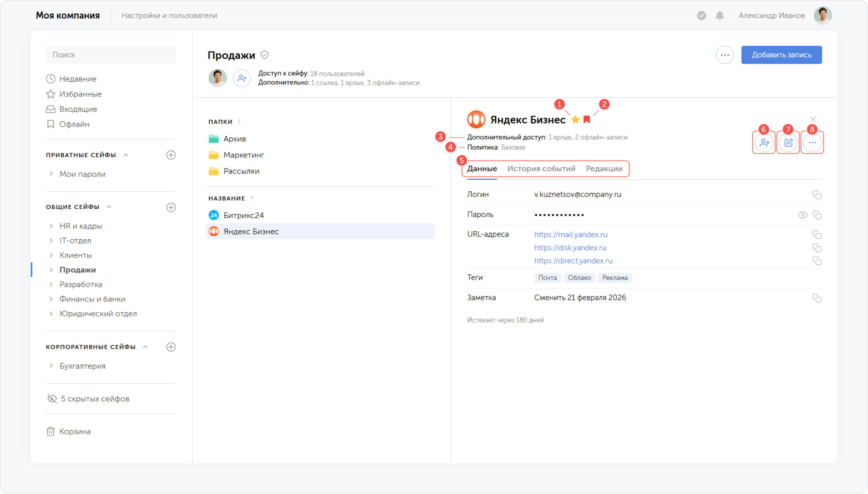Click the notifications bell icon
Screen dimensions: 868x494
(x=719, y=16)
